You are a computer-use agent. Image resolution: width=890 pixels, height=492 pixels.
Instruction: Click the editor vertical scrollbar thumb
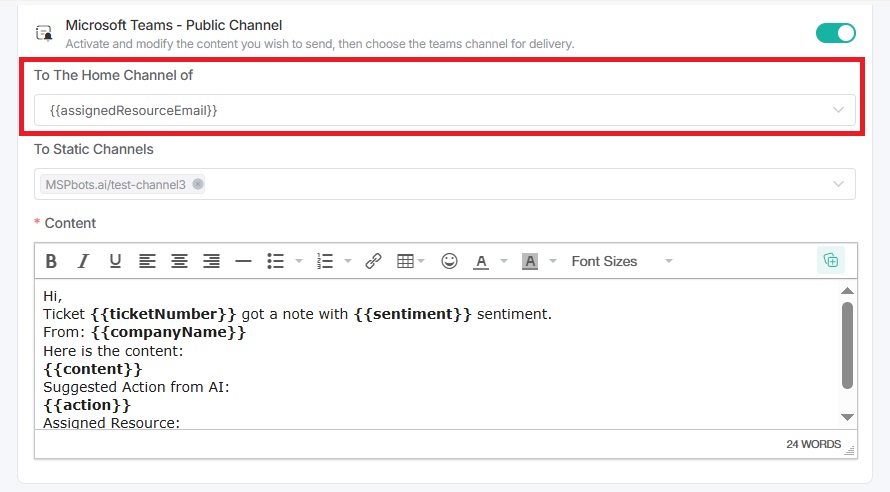847,345
